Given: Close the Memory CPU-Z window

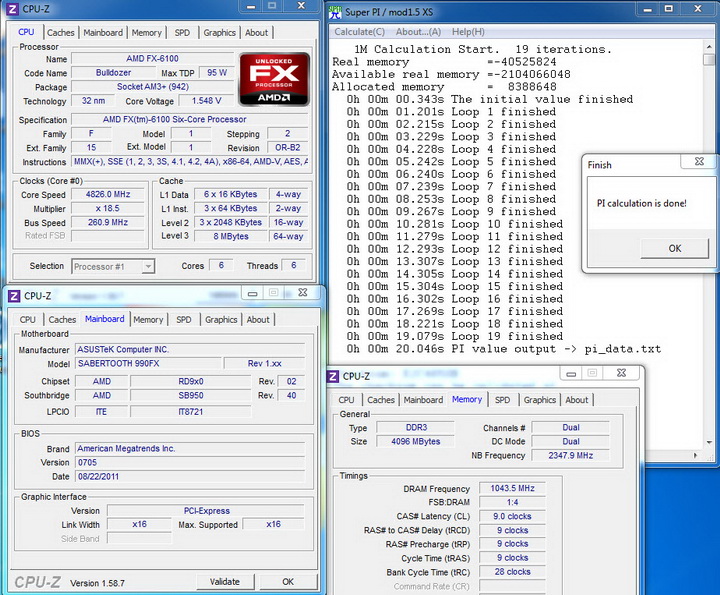Looking at the screenshot, I should click(x=621, y=373).
